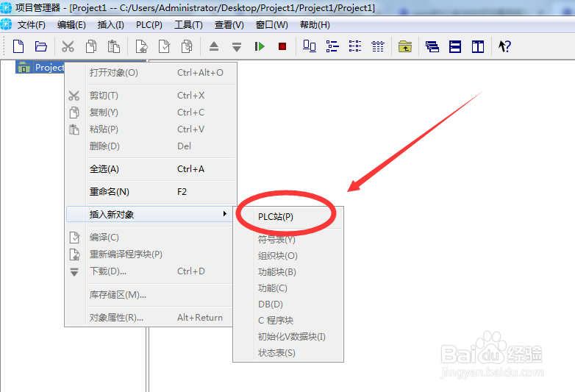Open the 窗口(W) menu
Screen dimensions: 575x392
point(272,25)
